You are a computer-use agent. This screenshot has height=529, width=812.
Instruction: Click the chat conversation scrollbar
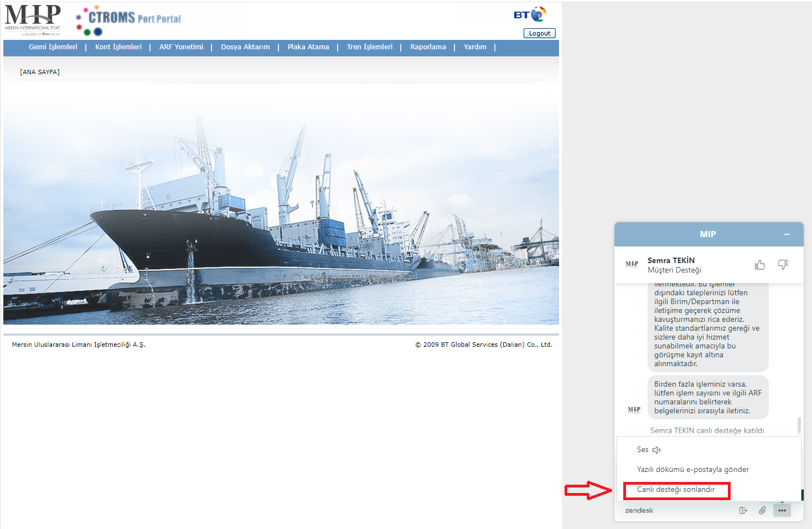799,425
